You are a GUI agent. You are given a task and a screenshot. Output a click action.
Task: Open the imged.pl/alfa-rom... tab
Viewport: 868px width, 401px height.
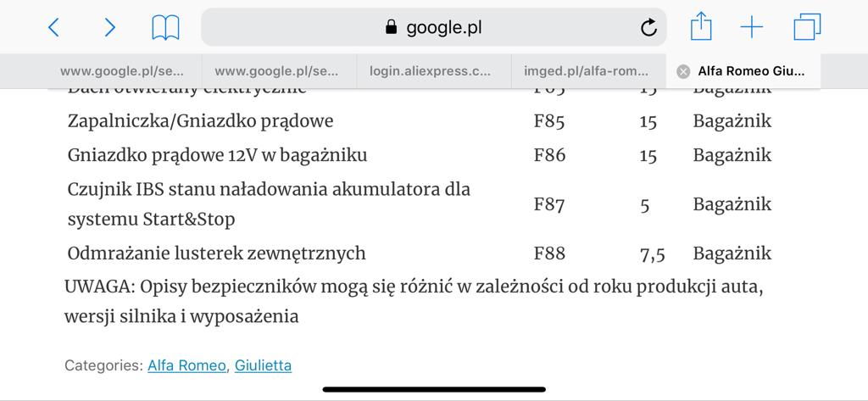tap(586, 71)
